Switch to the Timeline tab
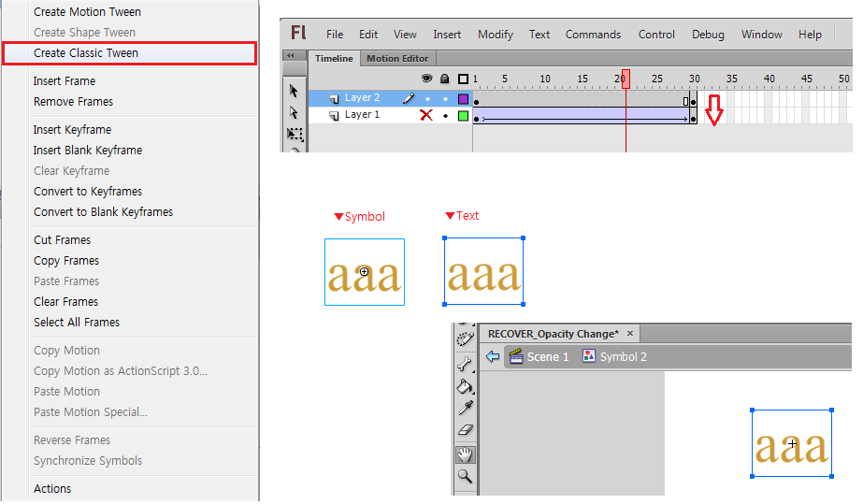Image resolution: width=863 pixels, height=504 pixels. pos(334,58)
